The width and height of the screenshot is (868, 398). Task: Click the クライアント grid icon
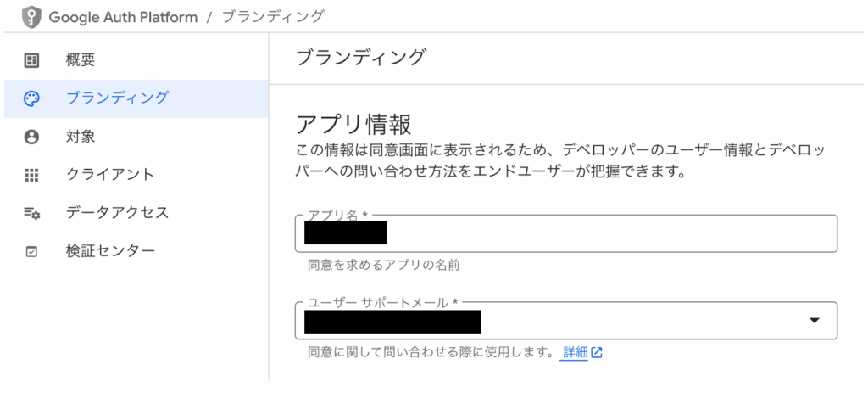(x=32, y=175)
